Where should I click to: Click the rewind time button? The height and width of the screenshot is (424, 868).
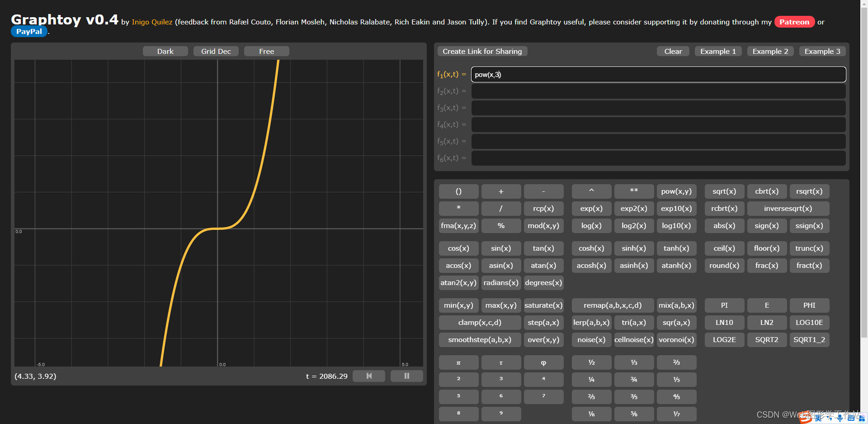click(369, 376)
